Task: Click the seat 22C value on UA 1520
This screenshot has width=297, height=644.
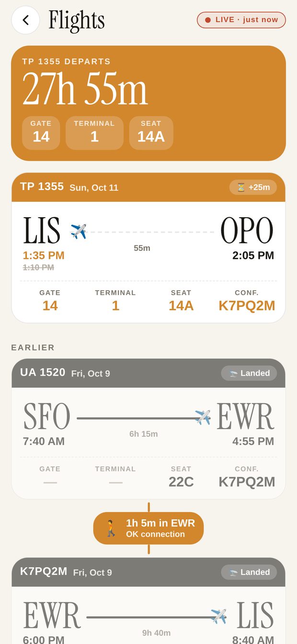Action: pyautogui.click(x=181, y=482)
